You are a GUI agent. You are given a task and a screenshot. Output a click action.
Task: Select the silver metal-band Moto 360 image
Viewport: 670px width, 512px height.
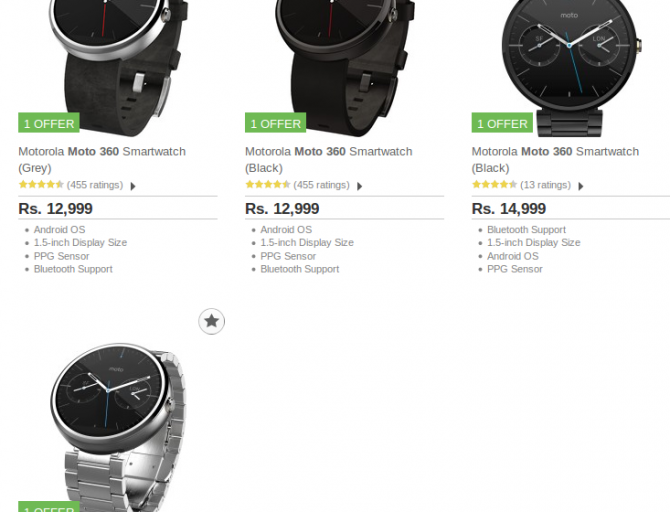[119, 425]
